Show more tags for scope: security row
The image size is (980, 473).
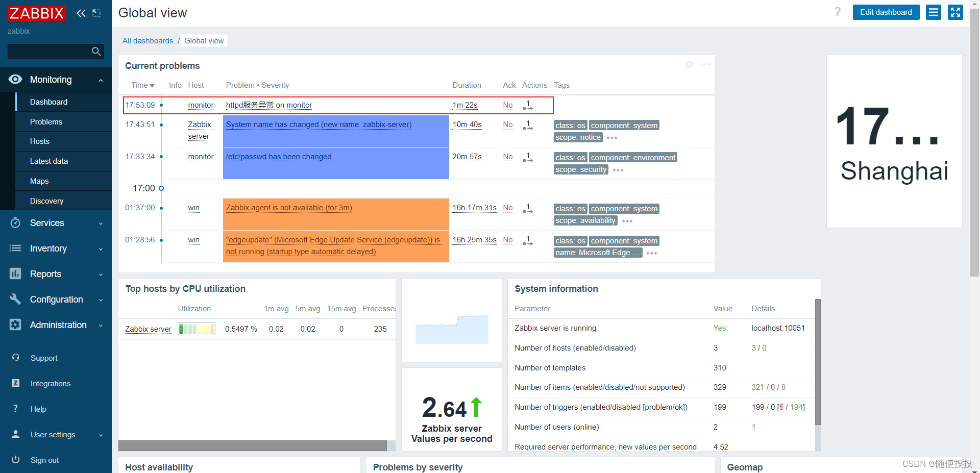[618, 170]
